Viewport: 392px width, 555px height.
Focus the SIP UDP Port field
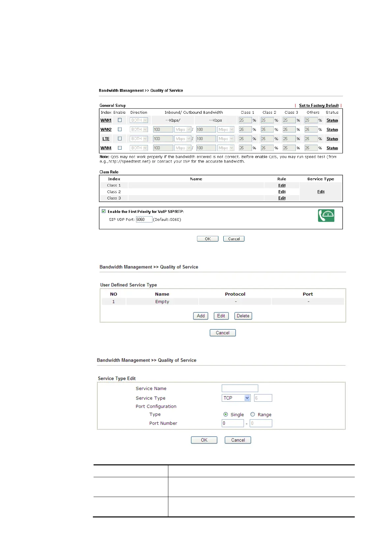144,219
